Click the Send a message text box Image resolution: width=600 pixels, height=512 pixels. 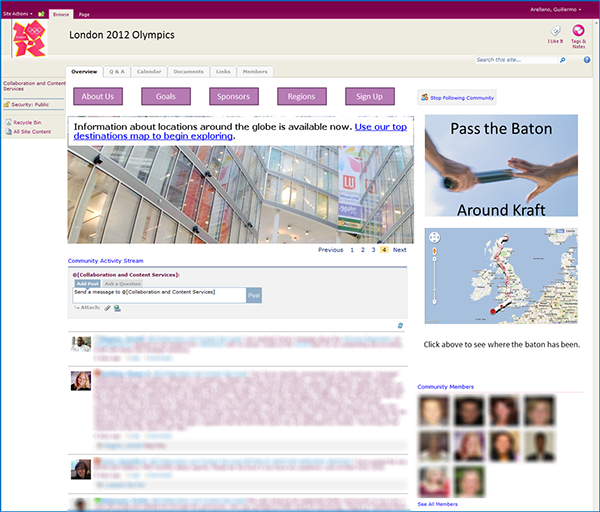[159, 295]
